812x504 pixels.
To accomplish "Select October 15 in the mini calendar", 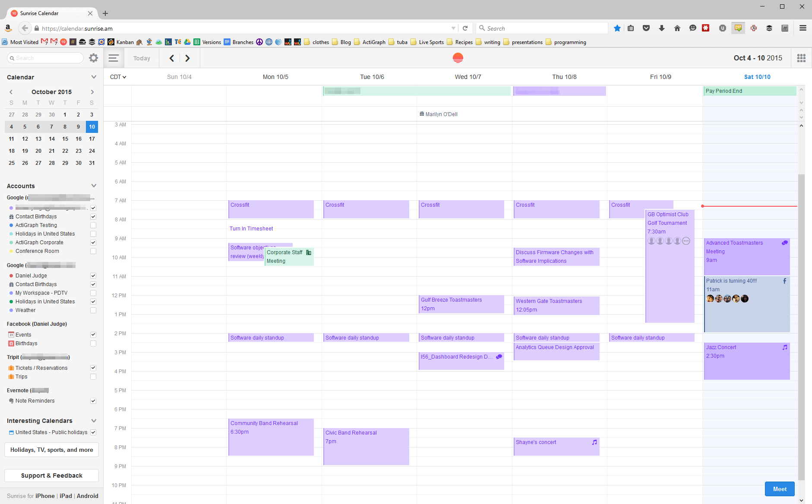I will (65, 139).
